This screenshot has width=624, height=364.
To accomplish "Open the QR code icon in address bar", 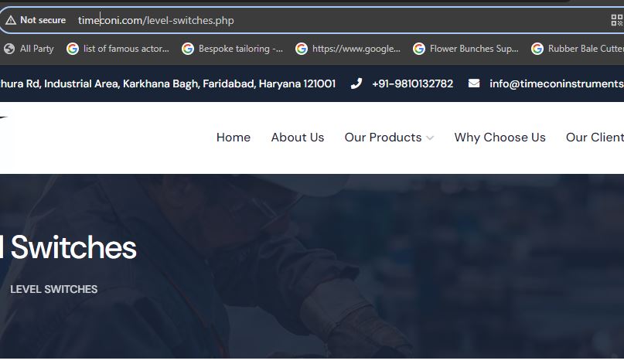I will [617, 20].
